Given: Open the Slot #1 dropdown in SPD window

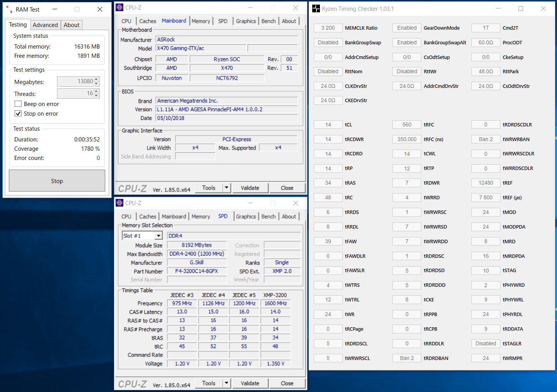Looking at the screenshot, I should tap(158, 236).
